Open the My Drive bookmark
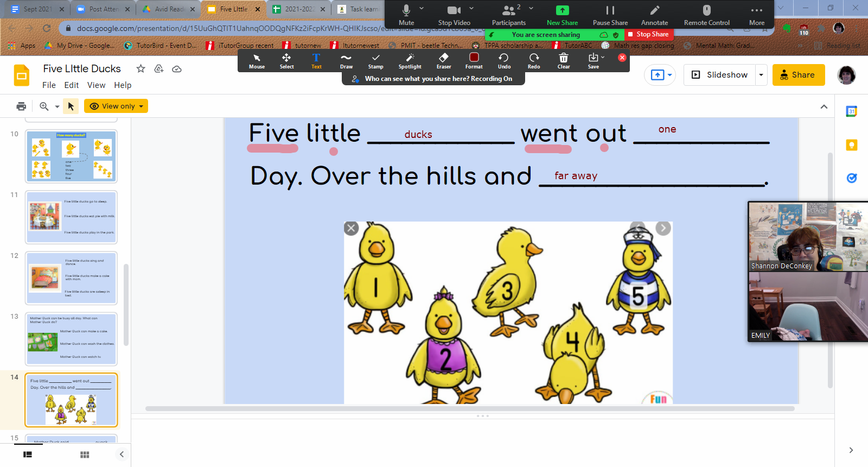Viewport: 868px width, 467px height. click(80, 46)
